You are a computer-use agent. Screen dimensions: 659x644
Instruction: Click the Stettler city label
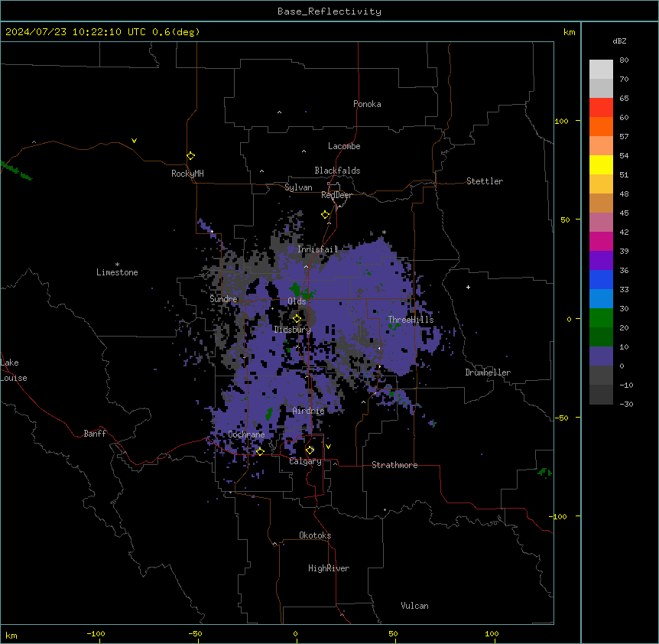pyautogui.click(x=485, y=181)
